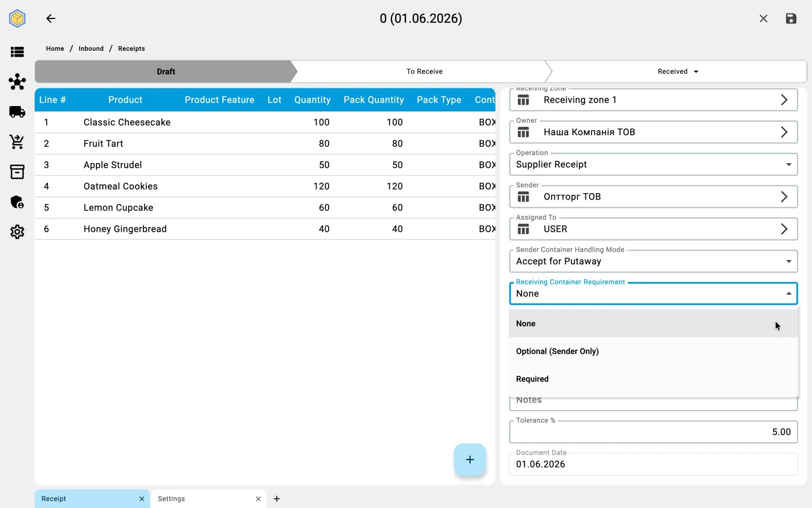Select None option in dropdown list
The image size is (812, 508).
(653, 323)
